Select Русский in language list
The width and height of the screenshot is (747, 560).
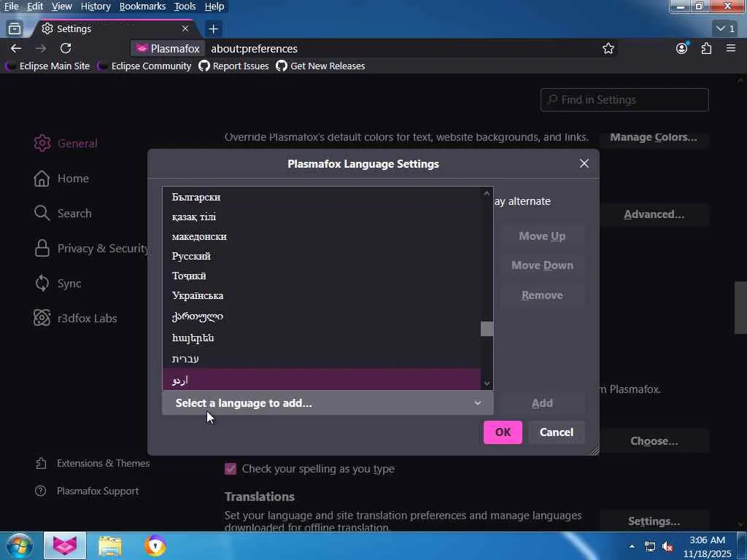point(322,256)
